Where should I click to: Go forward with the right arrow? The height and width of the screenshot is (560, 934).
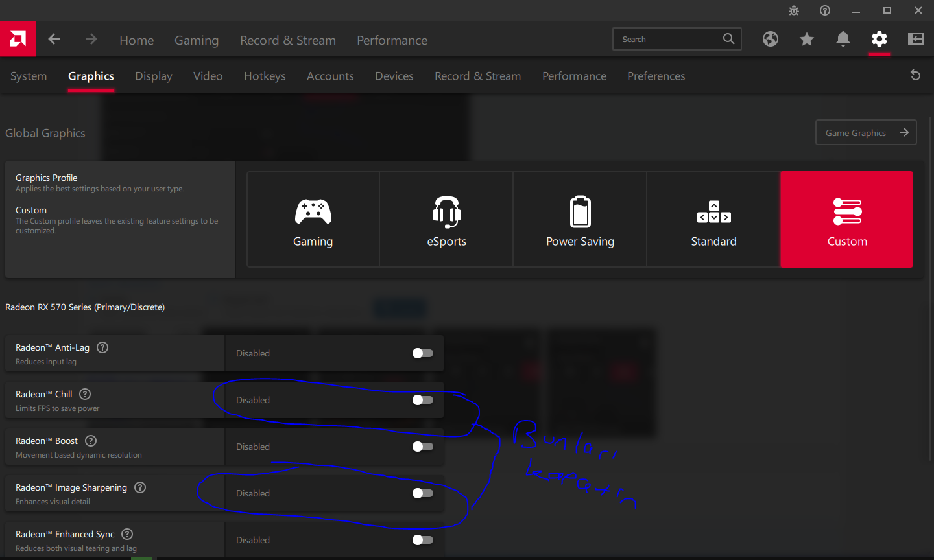[91, 40]
